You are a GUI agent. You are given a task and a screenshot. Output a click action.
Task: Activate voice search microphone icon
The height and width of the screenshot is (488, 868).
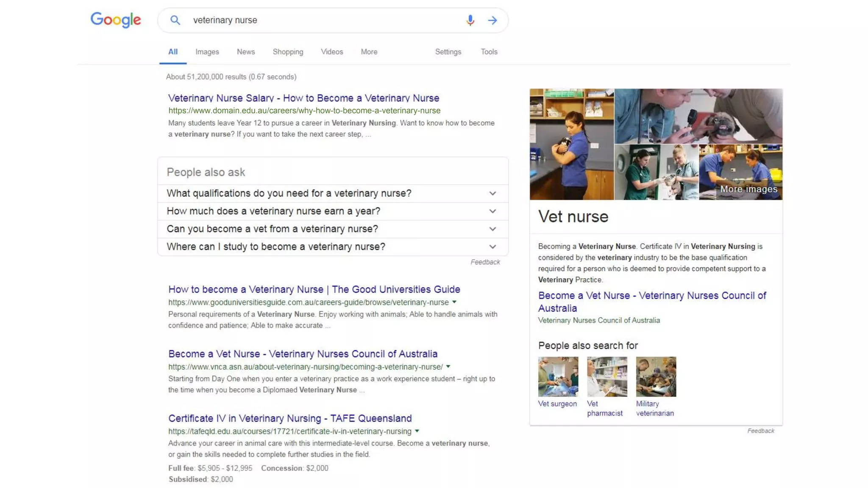pos(470,20)
